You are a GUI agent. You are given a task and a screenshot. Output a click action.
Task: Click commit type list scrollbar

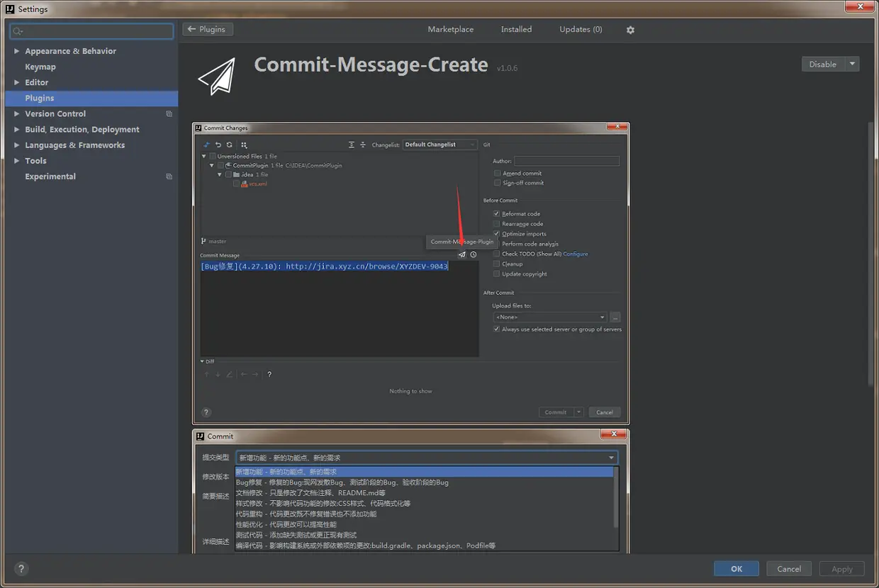pos(616,497)
